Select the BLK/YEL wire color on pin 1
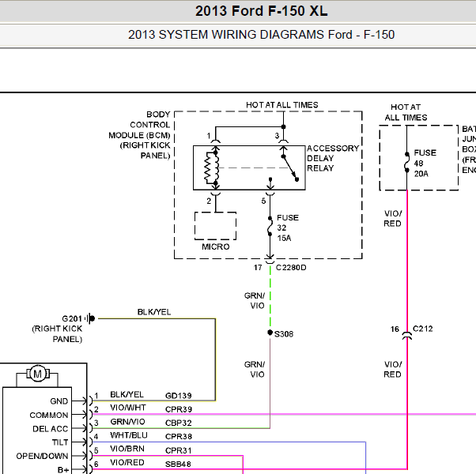476x474 pixels. point(127,394)
